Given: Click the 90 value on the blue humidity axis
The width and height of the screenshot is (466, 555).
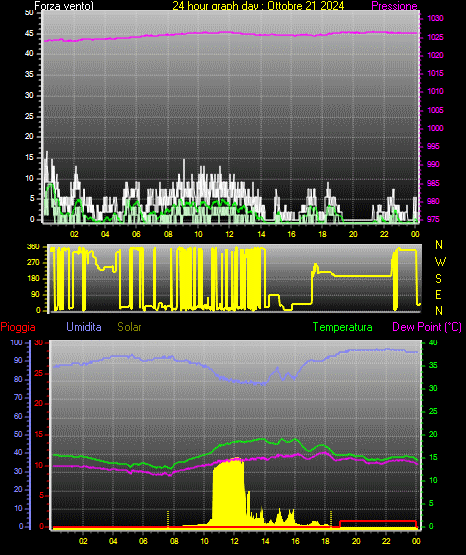Looking at the screenshot, I should [x=18, y=360].
